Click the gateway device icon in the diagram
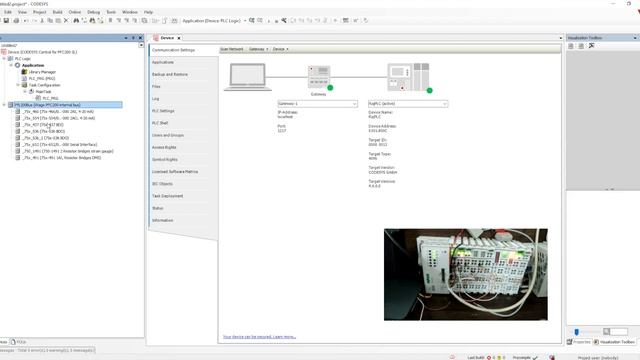 319,76
